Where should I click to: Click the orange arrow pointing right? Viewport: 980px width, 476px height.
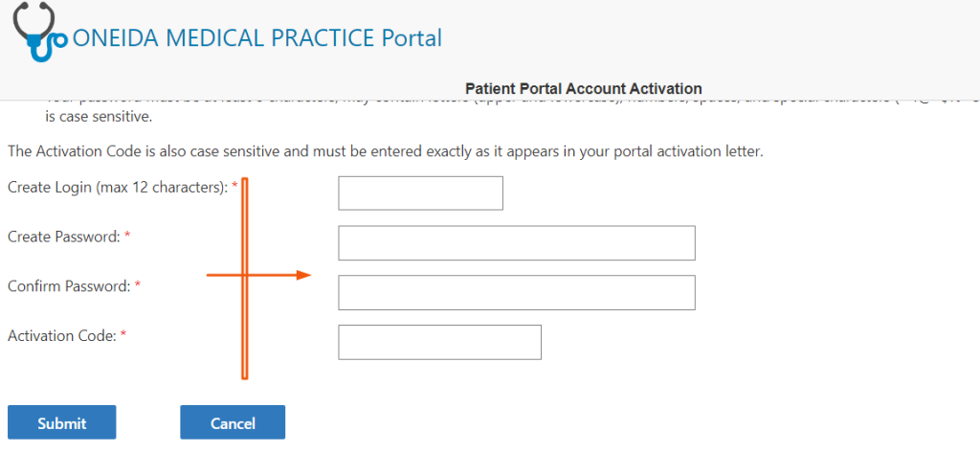pos(258,275)
